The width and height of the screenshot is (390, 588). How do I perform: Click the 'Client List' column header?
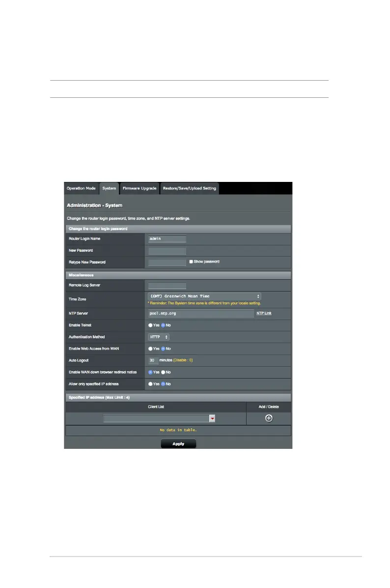coord(156,407)
